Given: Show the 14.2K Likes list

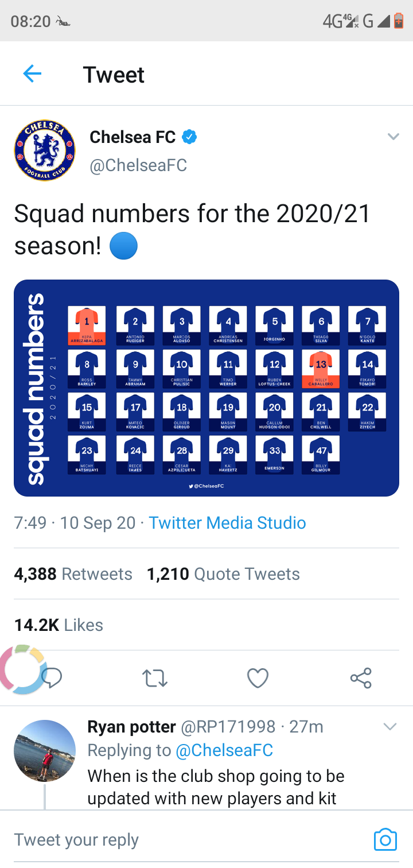Looking at the screenshot, I should tap(59, 625).
